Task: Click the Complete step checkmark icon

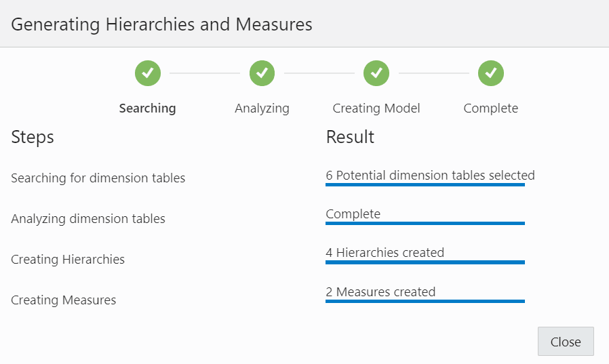Action: click(x=491, y=73)
